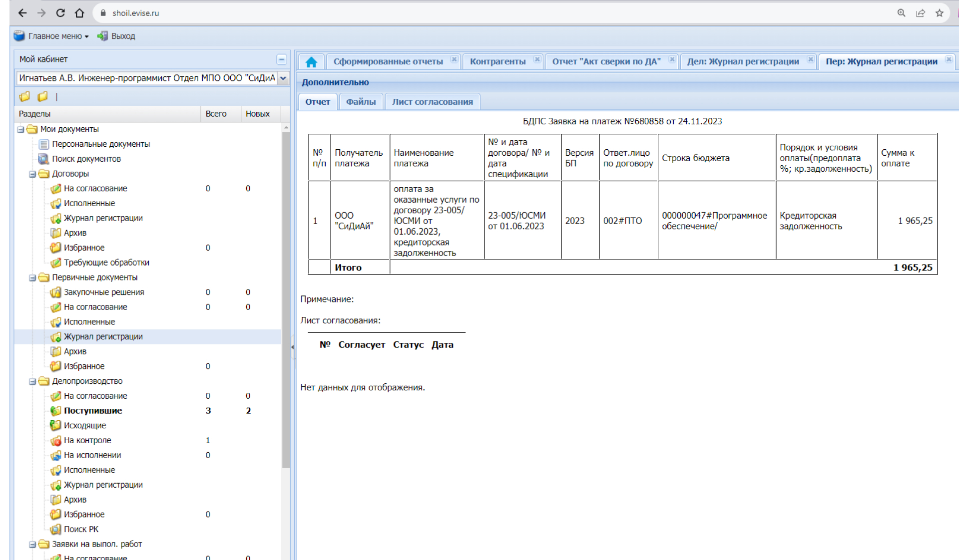Collapse Заявки на выпол. работ node

32,545
